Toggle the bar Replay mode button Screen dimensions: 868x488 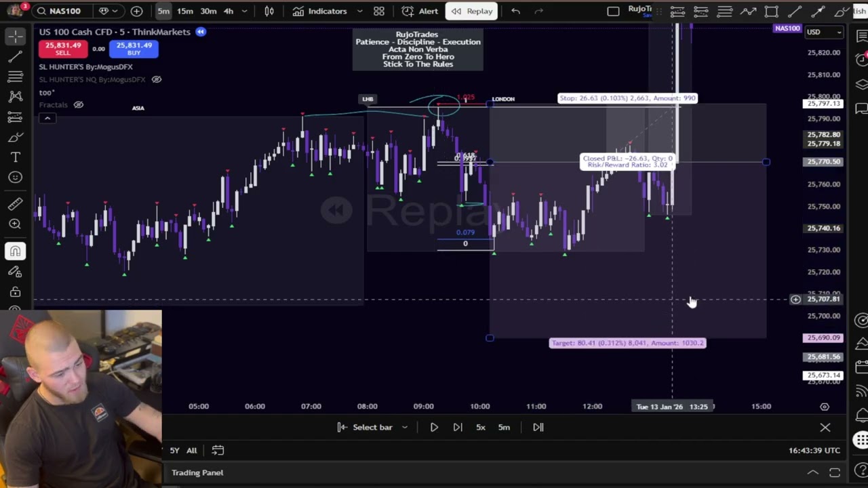click(x=472, y=11)
